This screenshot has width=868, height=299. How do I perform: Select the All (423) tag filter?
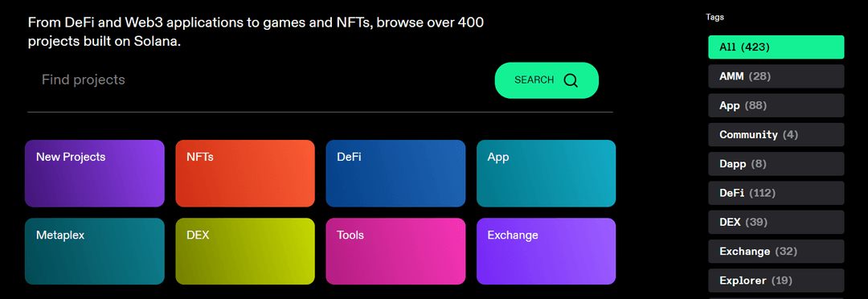776,47
